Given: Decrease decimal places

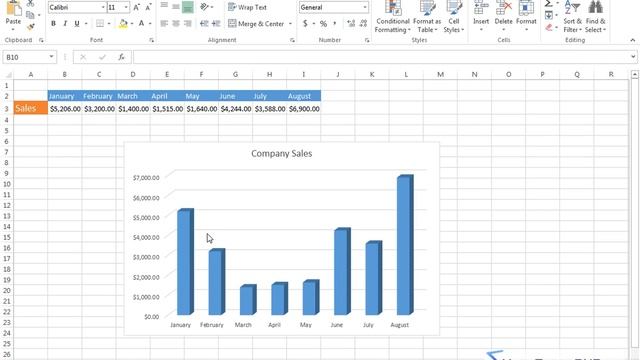Looking at the screenshot, I should (x=363, y=24).
